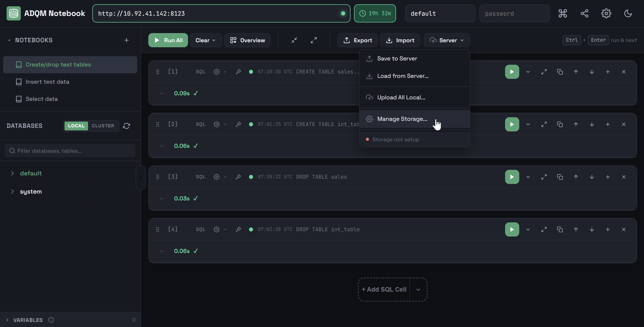This screenshot has height=327, width=644.
Task: Choose Manage Storage...
Action: 414,119
